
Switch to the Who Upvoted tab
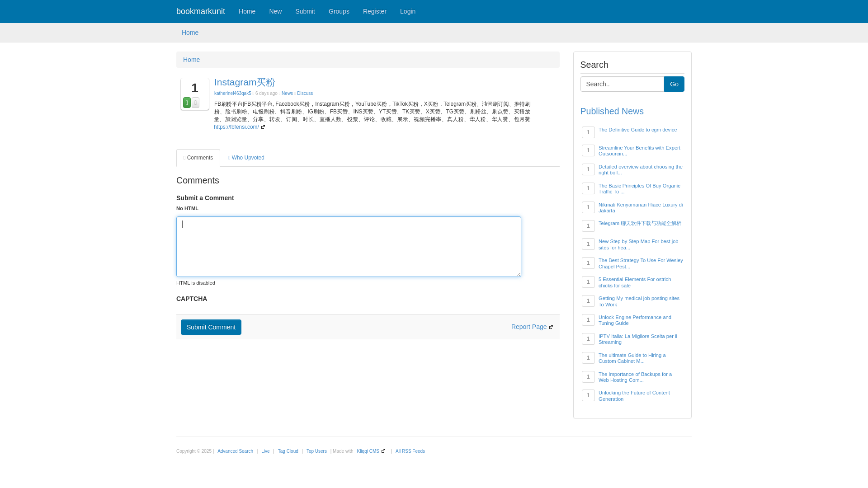pos(246,158)
